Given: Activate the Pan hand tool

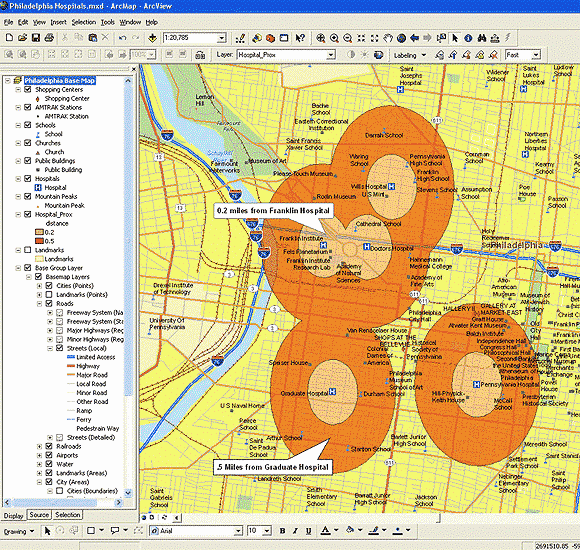Looking at the screenshot, I should tap(388, 38).
